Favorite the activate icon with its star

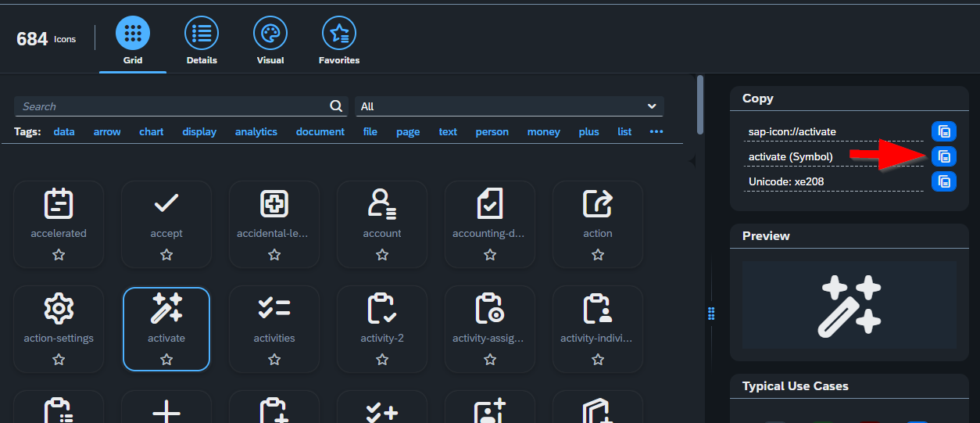[166, 360]
